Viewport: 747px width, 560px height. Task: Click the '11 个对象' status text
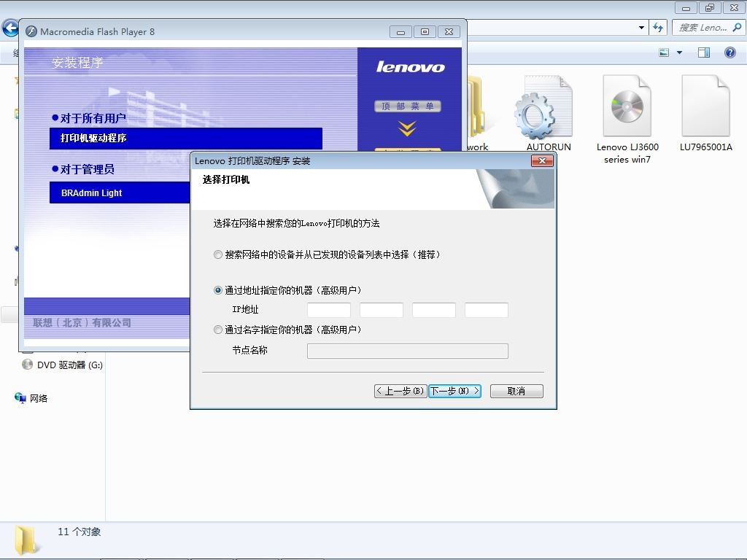pos(79,532)
